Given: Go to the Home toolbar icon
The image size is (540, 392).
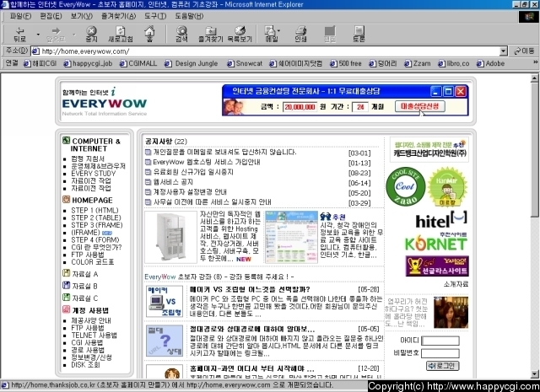Looking at the screenshot, I should coord(149,34).
